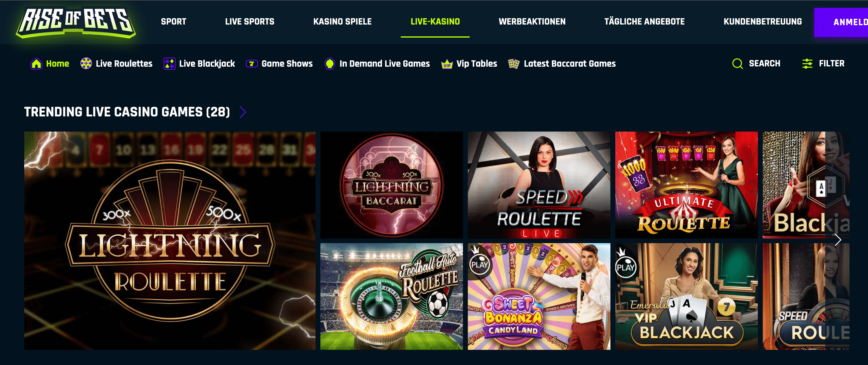Image resolution: width=868 pixels, height=365 pixels.
Task: Click the Game Shows seven icon
Action: pyautogui.click(x=252, y=64)
